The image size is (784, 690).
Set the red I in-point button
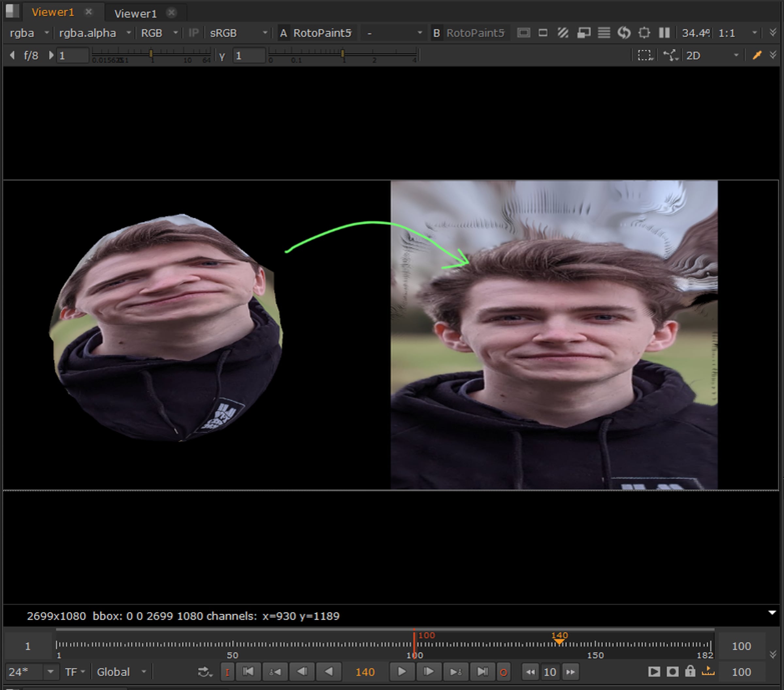pyautogui.click(x=227, y=672)
